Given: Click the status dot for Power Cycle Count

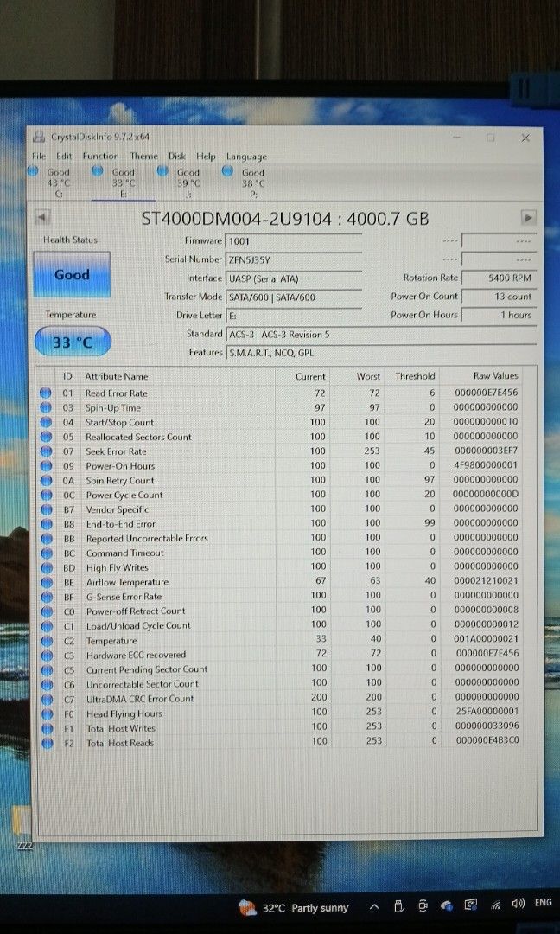Looking at the screenshot, I should click(45, 495).
